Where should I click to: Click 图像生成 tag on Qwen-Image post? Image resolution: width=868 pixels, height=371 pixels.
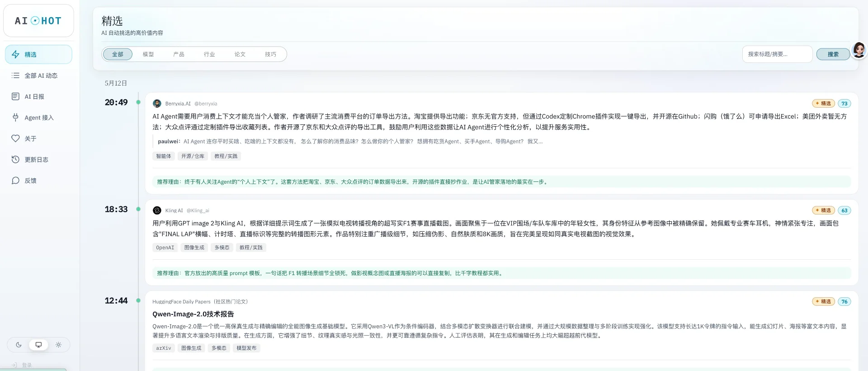pos(191,348)
